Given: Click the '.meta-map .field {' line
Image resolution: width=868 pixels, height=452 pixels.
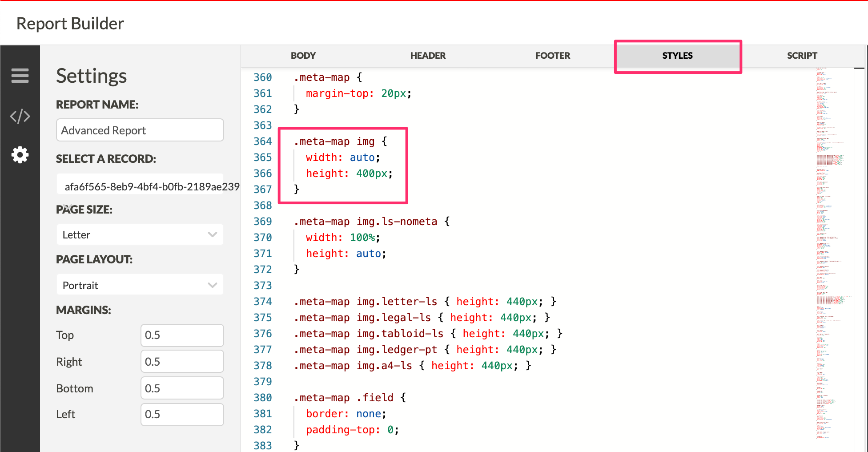Looking at the screenshot, I should [x=350, y=398].
